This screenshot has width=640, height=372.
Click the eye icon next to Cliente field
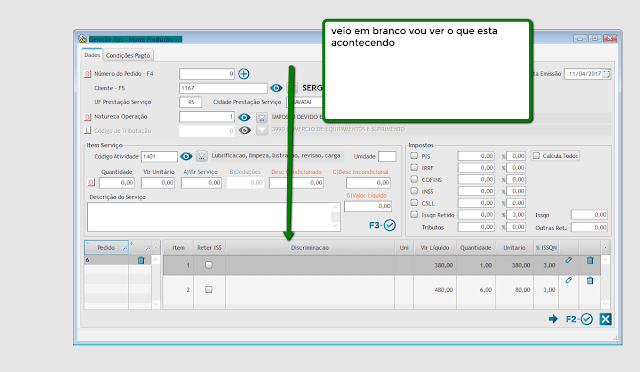[276, 88]
